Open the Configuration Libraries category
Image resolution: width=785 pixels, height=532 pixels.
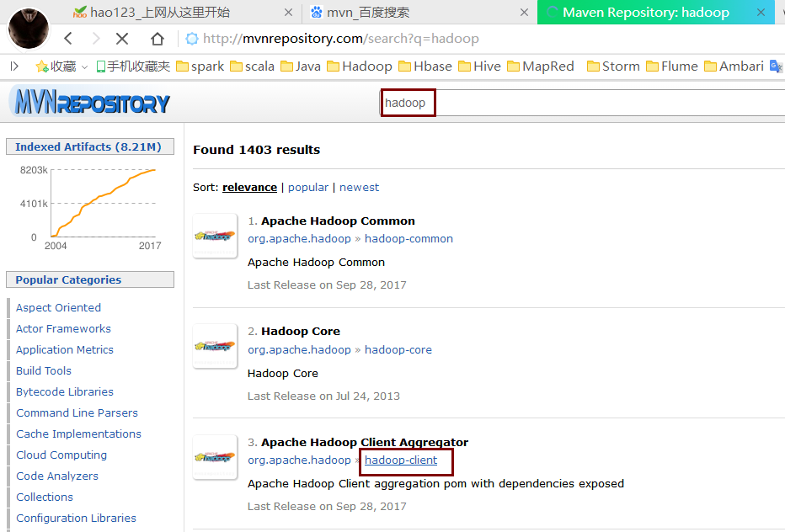tap(76, 518)
